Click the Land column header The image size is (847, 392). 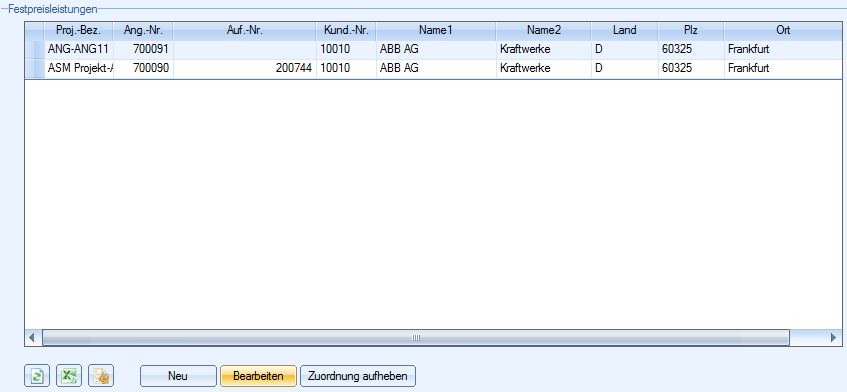click(x=624, y=31)
